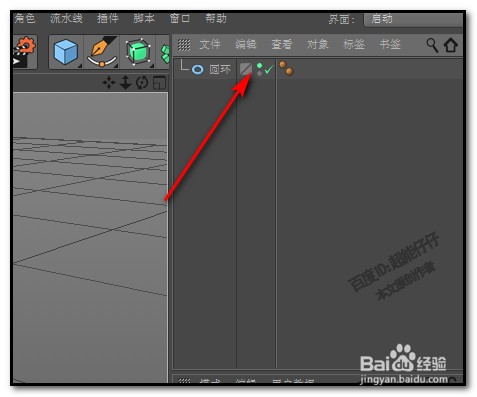Open object manager 编辑 menu
This screenshot has width=477, height=397.
[246, 45]
